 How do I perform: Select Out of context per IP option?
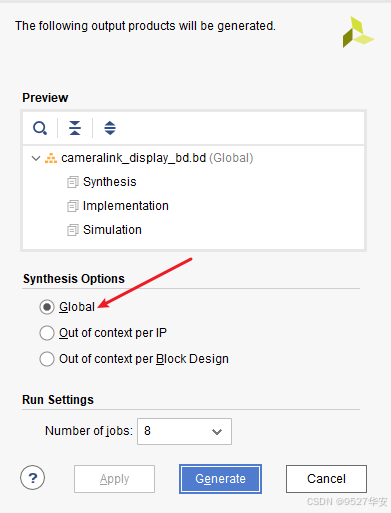tap(47, 333)
